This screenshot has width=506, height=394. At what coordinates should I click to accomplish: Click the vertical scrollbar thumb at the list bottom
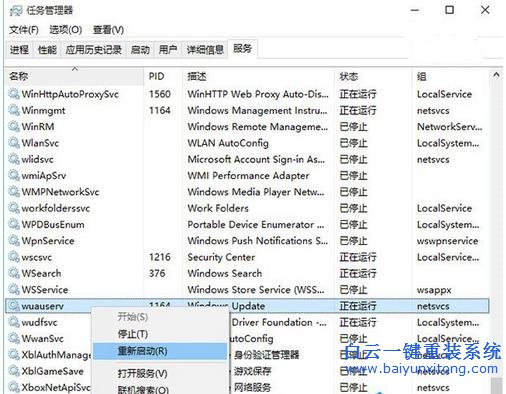point(496,386)
